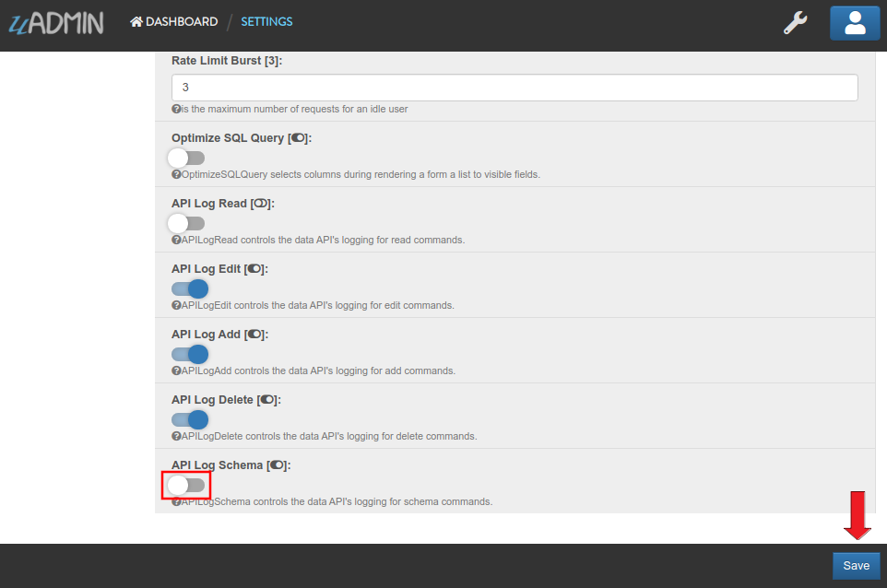Click help icon for Rate Limit Burst description
This screenshot has height=588, width=887.
point(176,109)
